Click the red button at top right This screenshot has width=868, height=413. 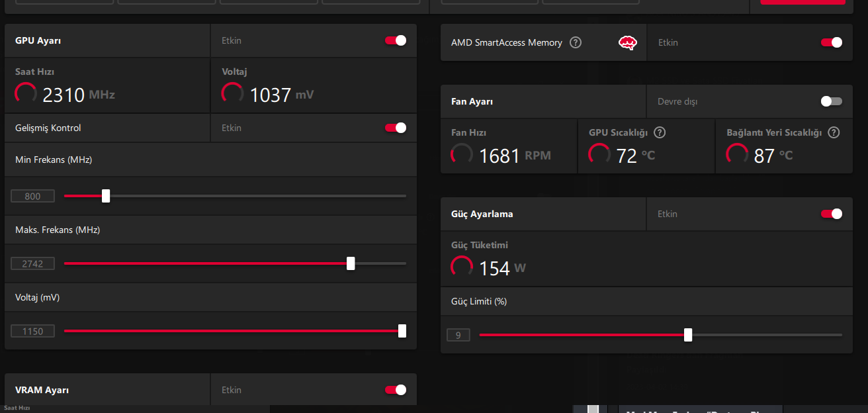point(803,2)
